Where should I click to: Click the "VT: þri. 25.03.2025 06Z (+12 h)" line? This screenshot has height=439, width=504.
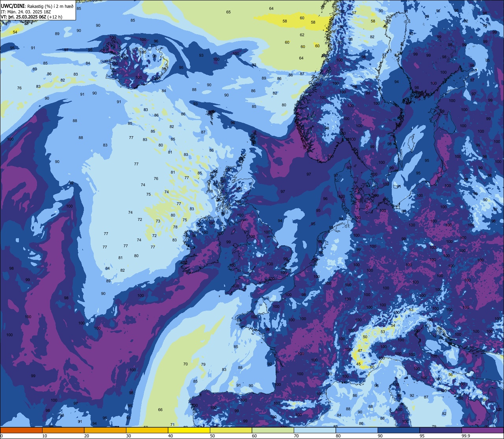point(32,17)
